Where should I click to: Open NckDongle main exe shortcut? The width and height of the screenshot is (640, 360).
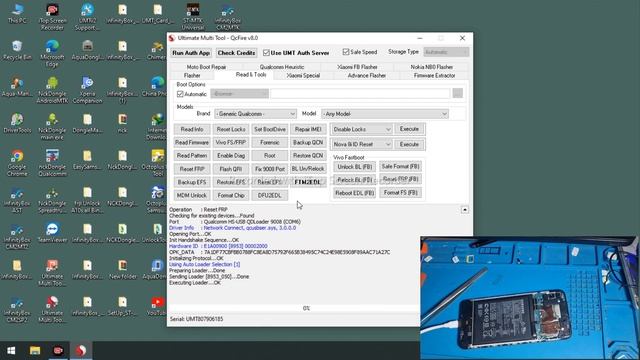(52, 127)
